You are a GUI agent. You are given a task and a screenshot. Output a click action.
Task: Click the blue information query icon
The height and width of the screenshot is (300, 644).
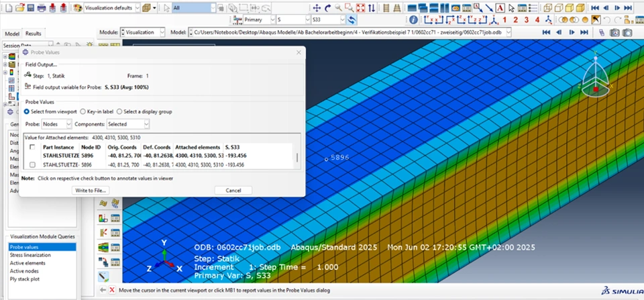(413, 19)
